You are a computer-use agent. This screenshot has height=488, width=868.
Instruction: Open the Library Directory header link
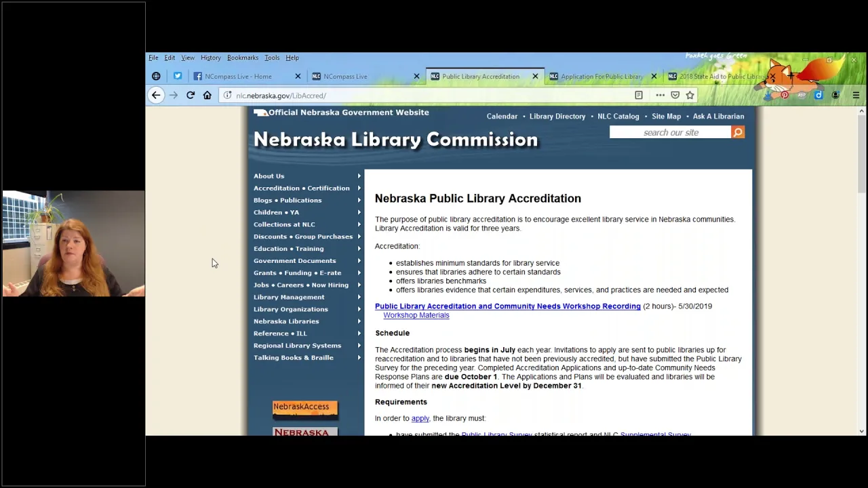[x=557, y=117]
